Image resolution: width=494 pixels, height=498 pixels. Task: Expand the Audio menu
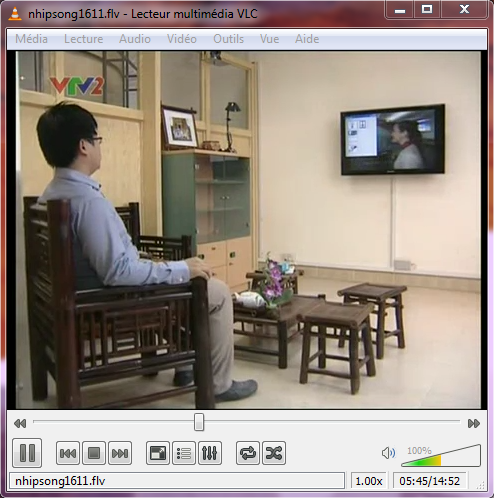click(135, 39)
